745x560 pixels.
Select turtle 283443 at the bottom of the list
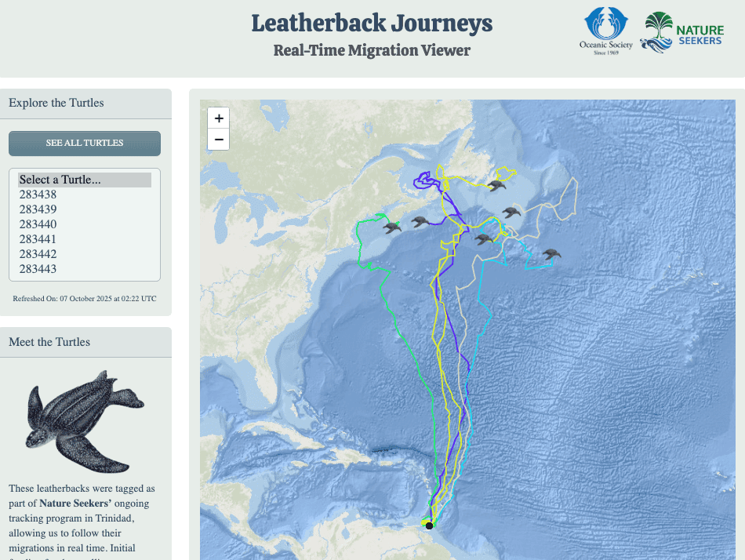pyautogui.click(x=38, y=268)
